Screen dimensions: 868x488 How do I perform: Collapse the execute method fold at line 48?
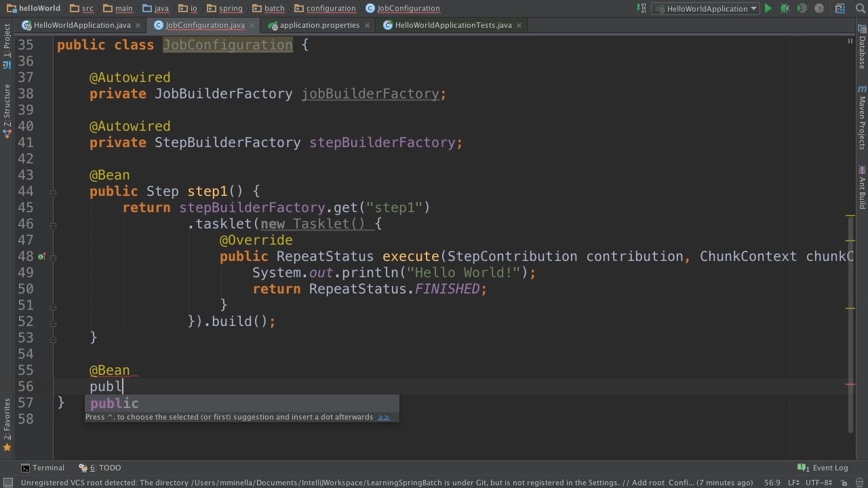[53, 257]
